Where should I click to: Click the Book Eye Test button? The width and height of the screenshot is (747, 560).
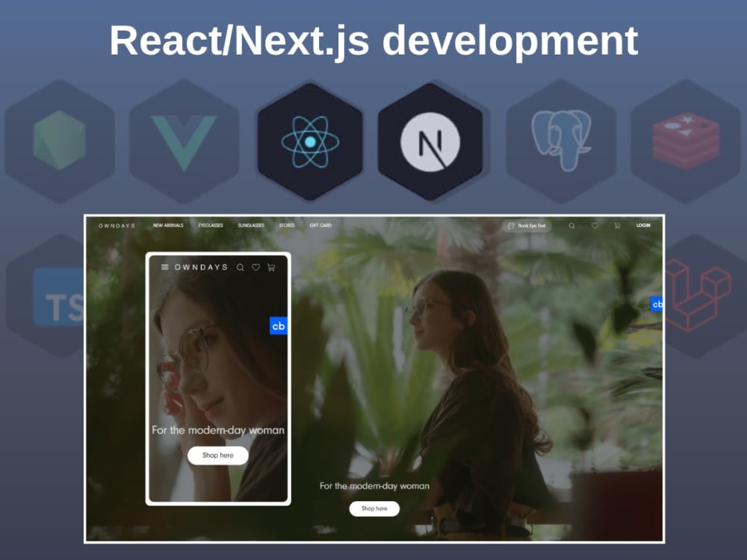tap(527, 225)
